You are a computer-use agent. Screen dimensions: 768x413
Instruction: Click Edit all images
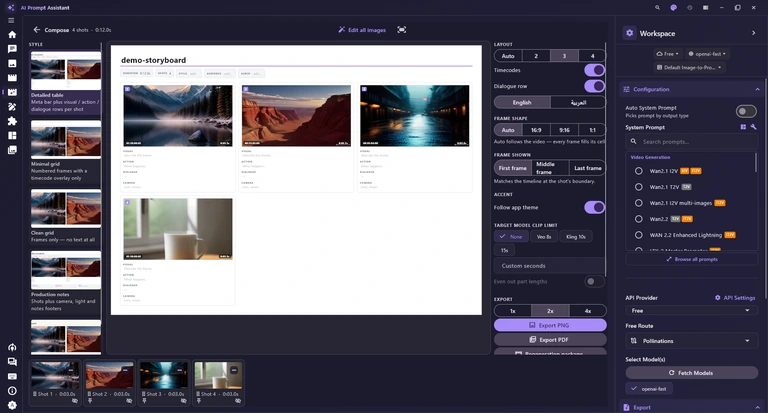[x=362, y=30]
